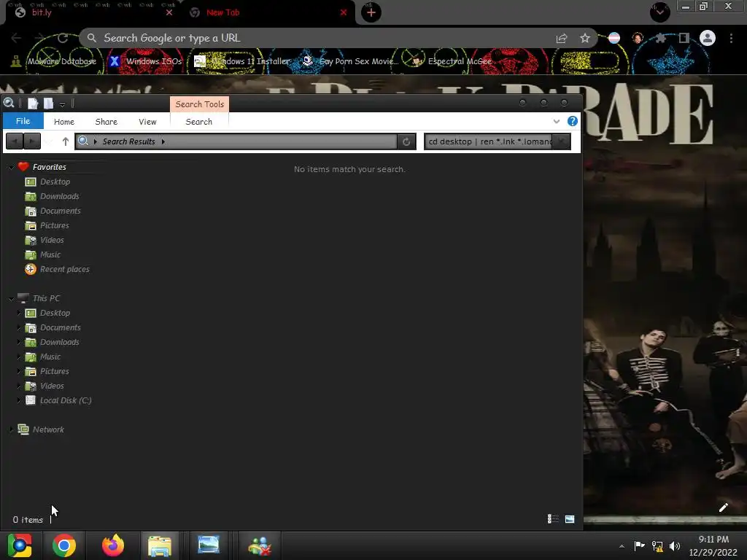Screen dimensions: 747x560
Task: Switch to details view in status bar
Action: pyautogui.click(x=553, y=519)
